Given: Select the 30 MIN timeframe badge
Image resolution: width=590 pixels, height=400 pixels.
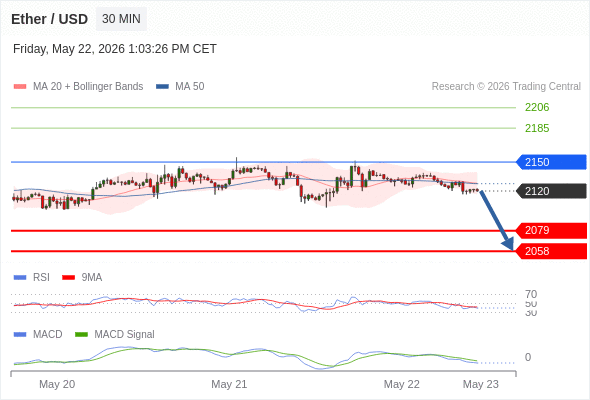Looking at the screenshot, I should [121, 19].
